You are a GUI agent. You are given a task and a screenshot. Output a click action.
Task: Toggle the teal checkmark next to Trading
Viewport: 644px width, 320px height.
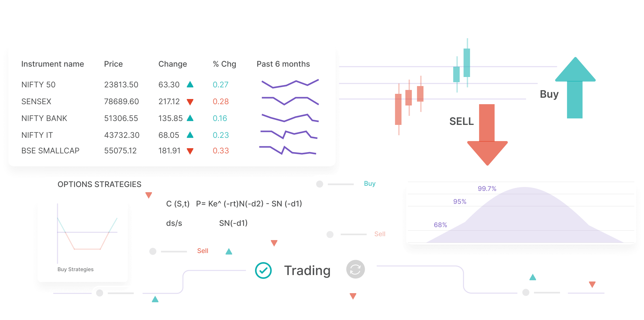tap(263, 270)
